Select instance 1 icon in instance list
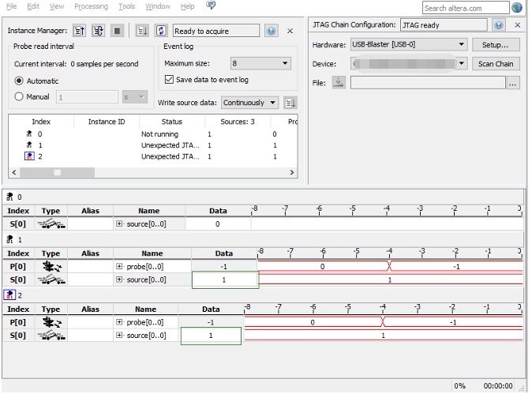This screenshot has width=532, height=394. point(29,145)
